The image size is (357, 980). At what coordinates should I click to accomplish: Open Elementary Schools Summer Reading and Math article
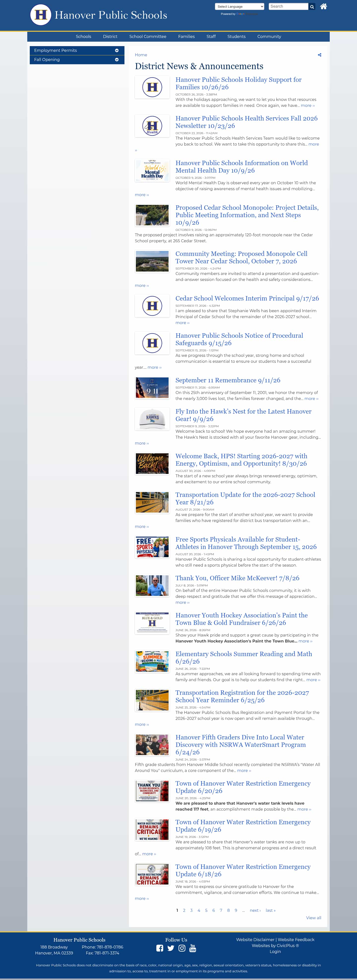244,658
